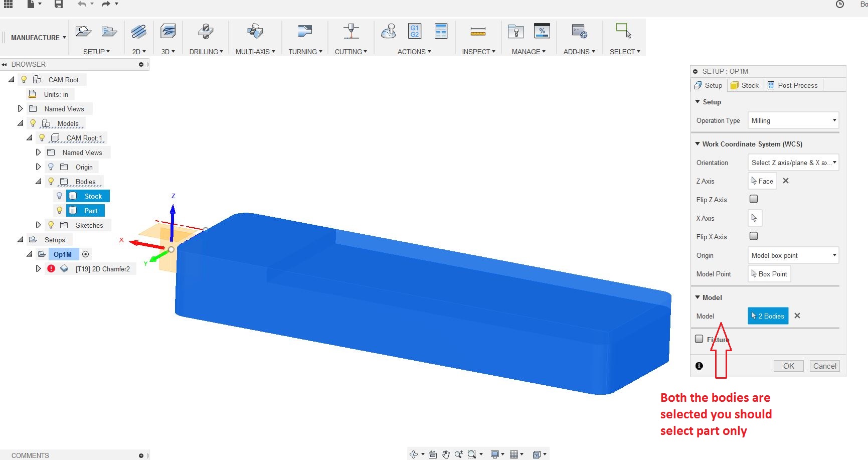Select the Part body in the browser

click(91, 210)
